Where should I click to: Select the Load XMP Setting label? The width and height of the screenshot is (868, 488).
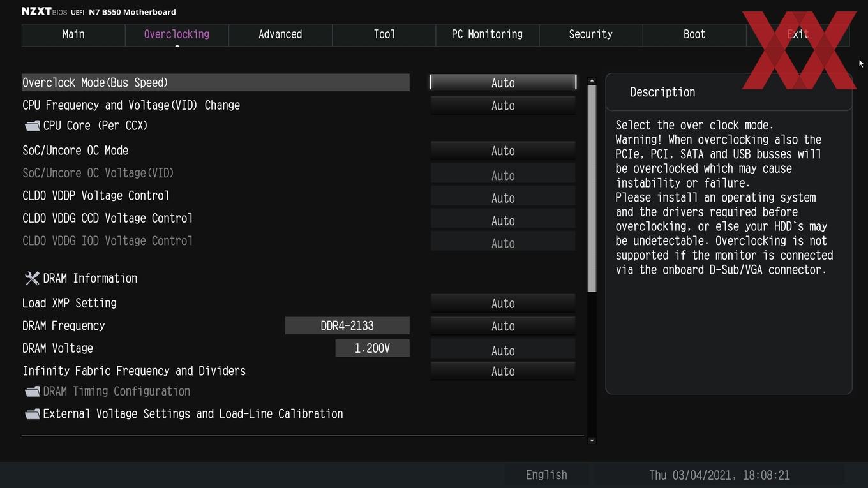pyautogui.click(x=70, y=303)
